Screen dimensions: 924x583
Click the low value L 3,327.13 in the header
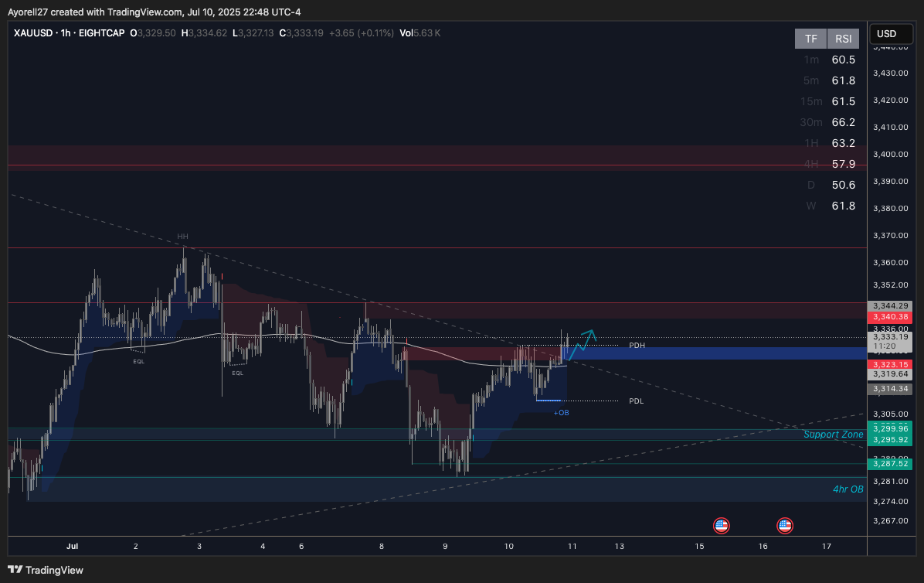[x=253, y=33]
